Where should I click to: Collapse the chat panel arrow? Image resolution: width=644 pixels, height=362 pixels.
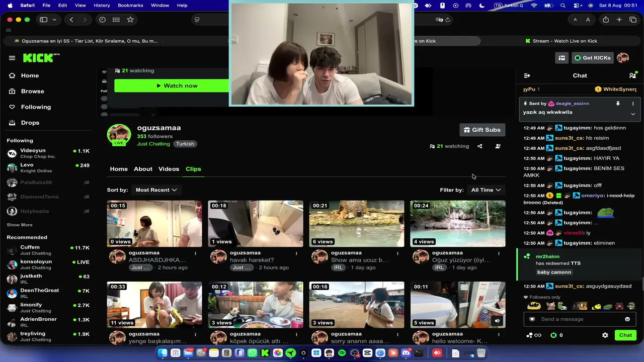coord(527,75)
